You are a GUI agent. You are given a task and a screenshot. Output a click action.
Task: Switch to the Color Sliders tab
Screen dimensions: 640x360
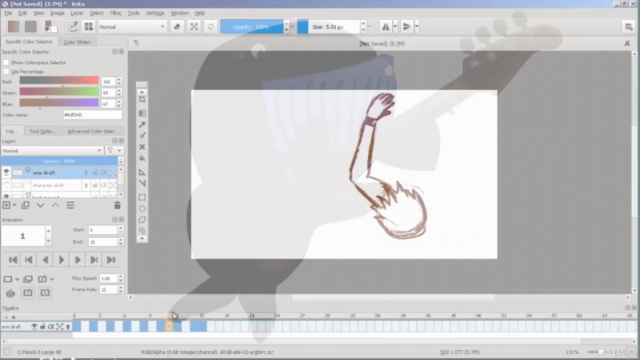tap(78, 42)
